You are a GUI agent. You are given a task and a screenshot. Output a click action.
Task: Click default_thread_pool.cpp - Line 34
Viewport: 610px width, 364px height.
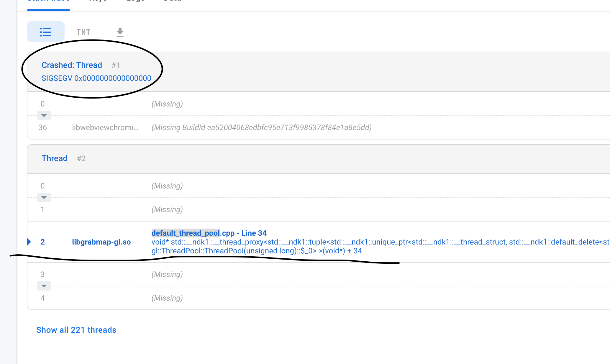pos(209,233)
